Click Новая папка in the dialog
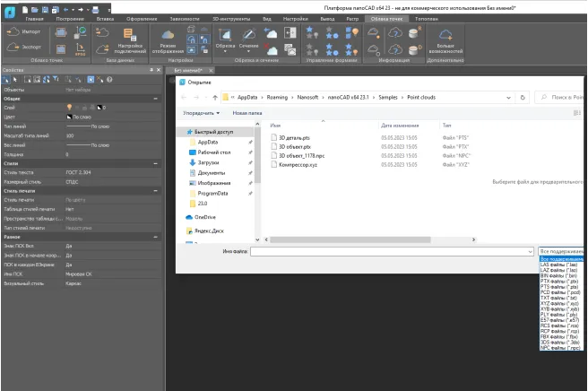 tap(247, 113)
